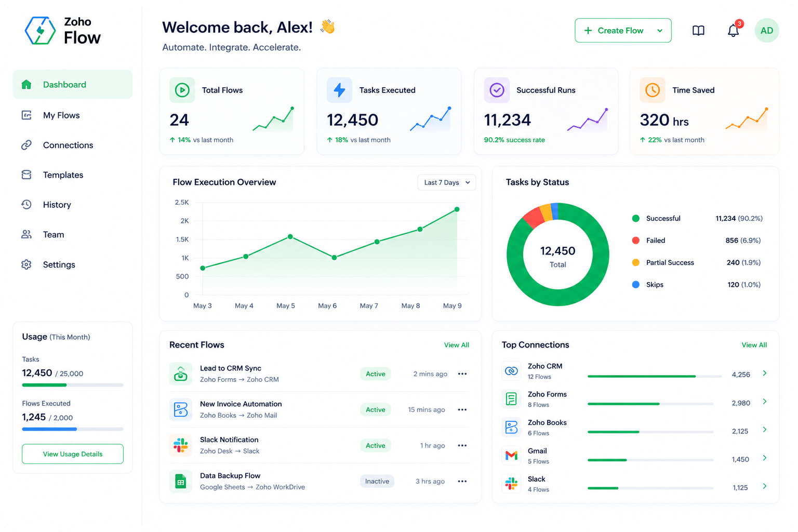
Task: Click the May 9 chart data point
Action: click(457, 209)
